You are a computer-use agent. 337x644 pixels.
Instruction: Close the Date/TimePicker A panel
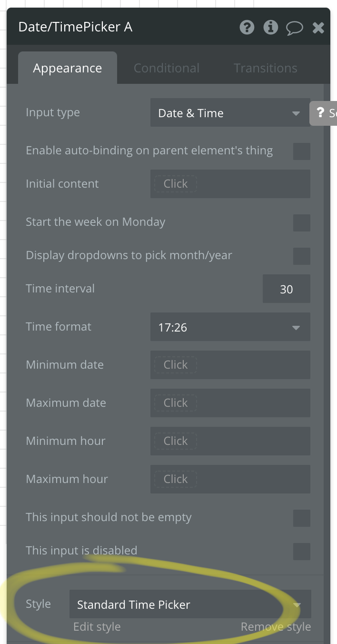(318, 28)
